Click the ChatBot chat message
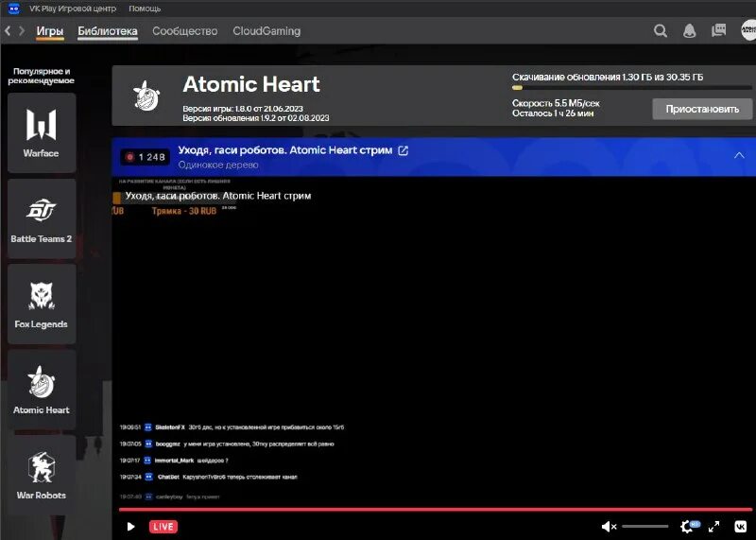The image size is (756, 540). tap(208, 477)
